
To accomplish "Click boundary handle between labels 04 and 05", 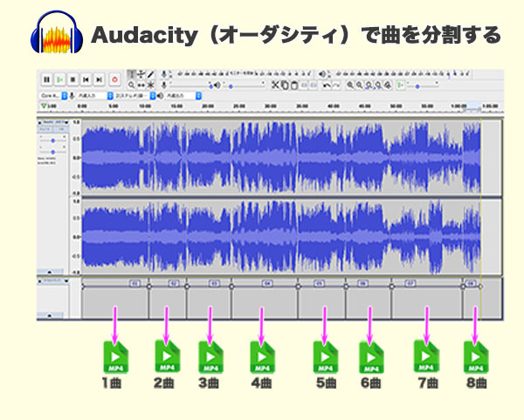I will click(298, 286).
